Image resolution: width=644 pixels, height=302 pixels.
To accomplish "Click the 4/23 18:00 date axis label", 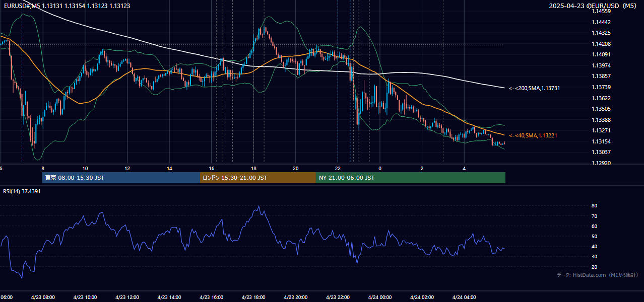I will (253, 297).
